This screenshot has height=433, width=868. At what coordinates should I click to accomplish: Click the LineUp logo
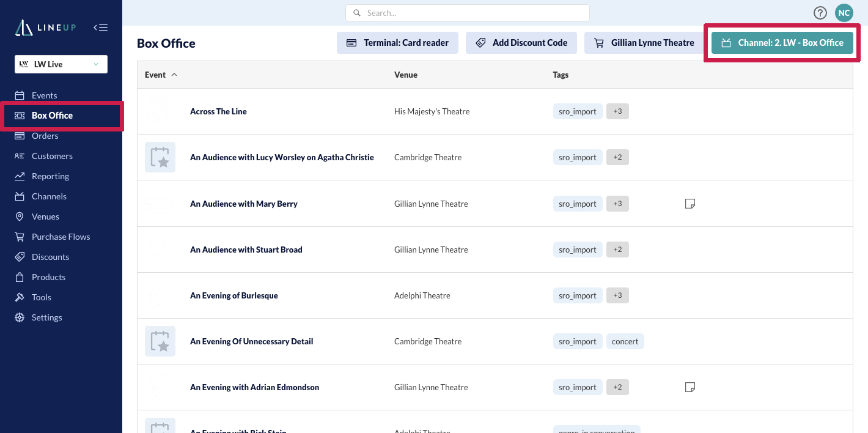45,28
